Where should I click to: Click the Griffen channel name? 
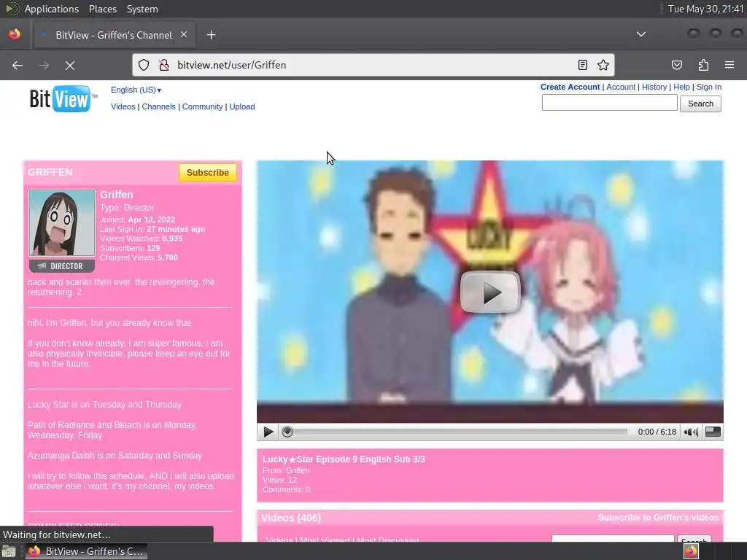click(x=116, y=195)
